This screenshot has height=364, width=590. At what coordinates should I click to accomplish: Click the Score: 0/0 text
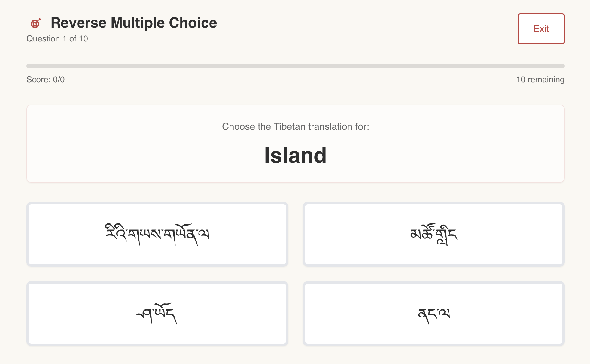(x=46, y=80)
